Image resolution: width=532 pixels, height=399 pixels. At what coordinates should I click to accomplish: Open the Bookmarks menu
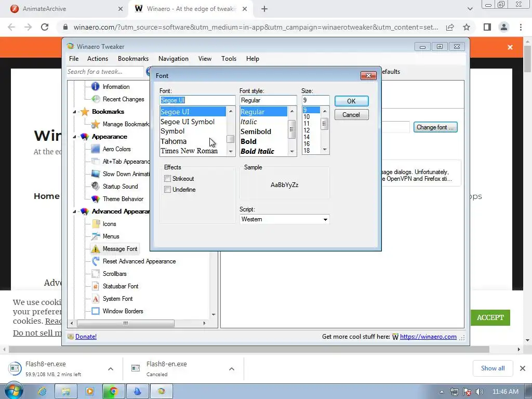(134, 59)
